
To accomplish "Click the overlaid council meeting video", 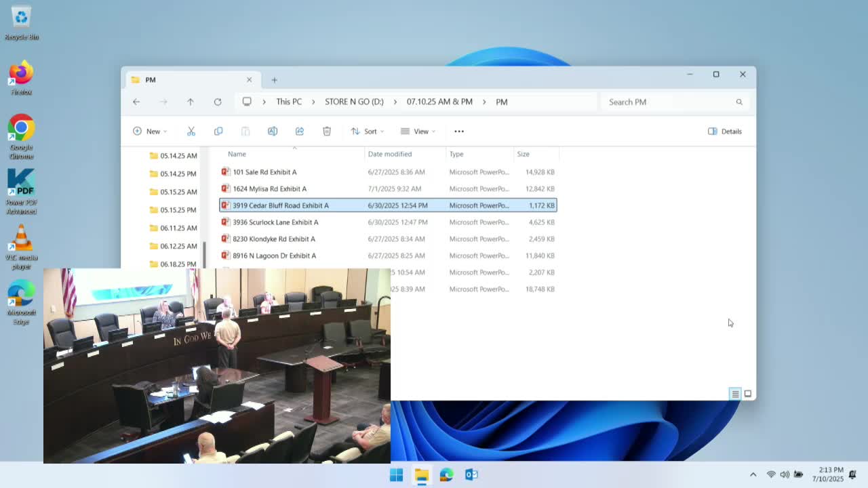I will click(217, 366).
